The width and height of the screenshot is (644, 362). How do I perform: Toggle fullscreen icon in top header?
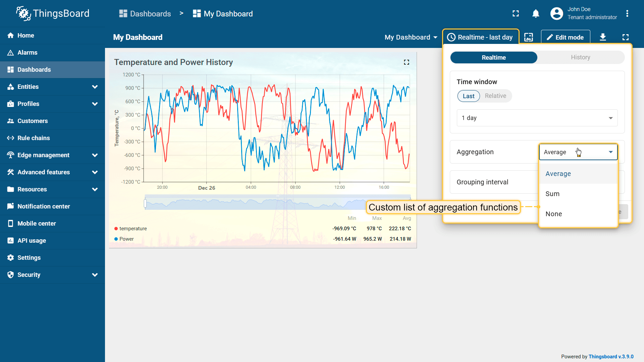coord(516,14)
